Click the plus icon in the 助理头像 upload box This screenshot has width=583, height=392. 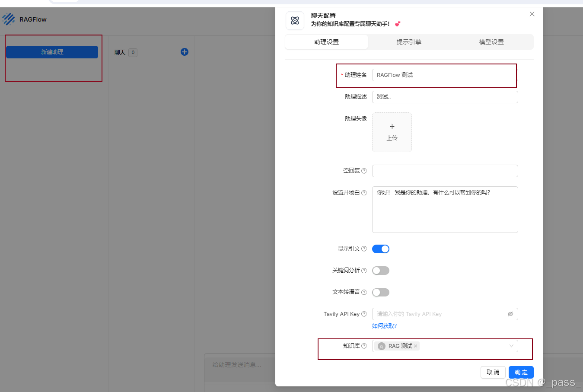392,126
